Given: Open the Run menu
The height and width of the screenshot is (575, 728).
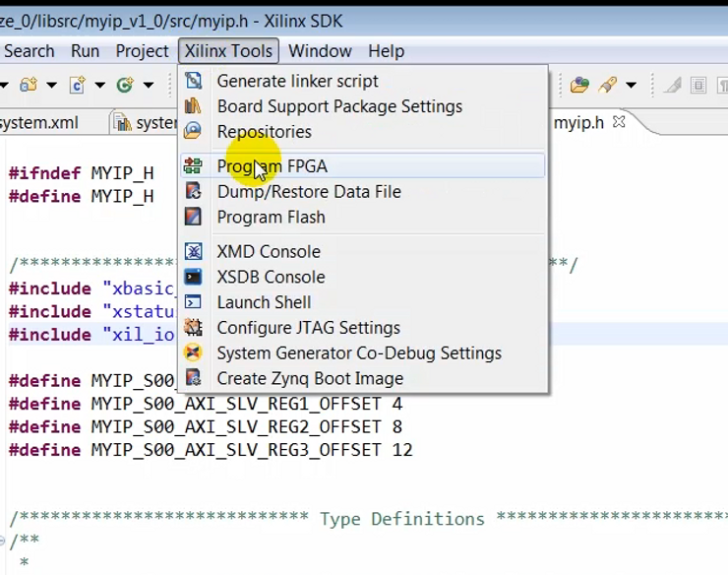Looking at the screenshot, I should point(85,51).
